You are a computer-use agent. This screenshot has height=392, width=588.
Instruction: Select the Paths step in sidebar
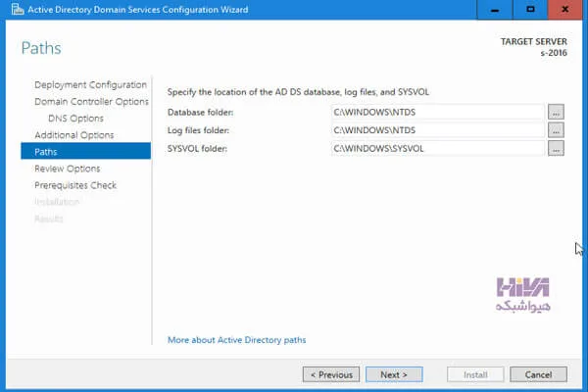pyautogui.click(x=86, y=151)
